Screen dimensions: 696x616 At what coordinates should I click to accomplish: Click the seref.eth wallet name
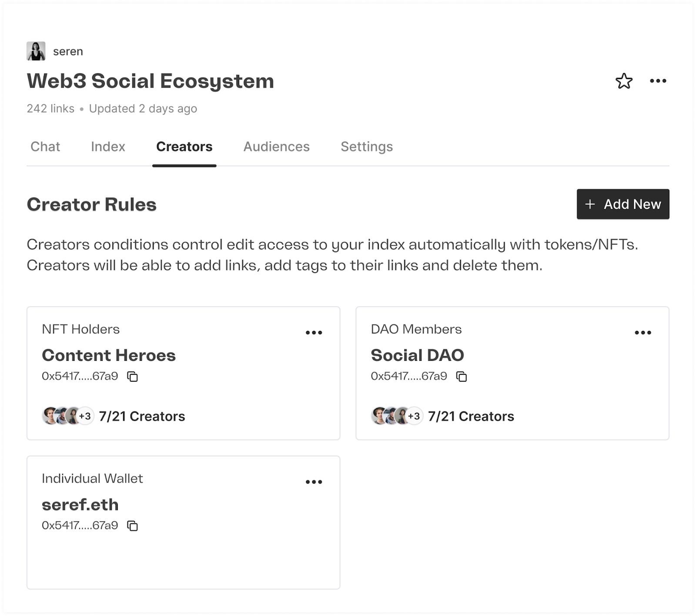[x=80, y=505]
